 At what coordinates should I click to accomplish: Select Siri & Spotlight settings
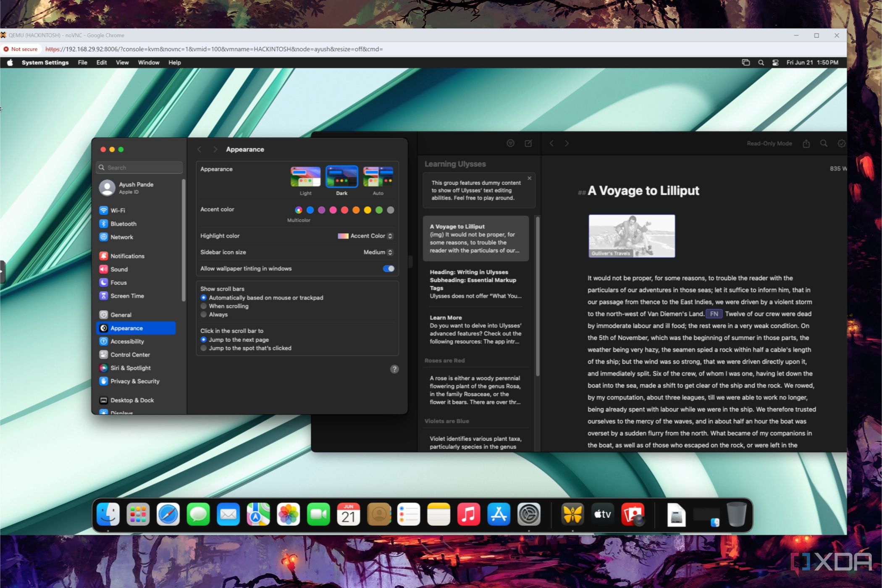[x=131, y=367]
